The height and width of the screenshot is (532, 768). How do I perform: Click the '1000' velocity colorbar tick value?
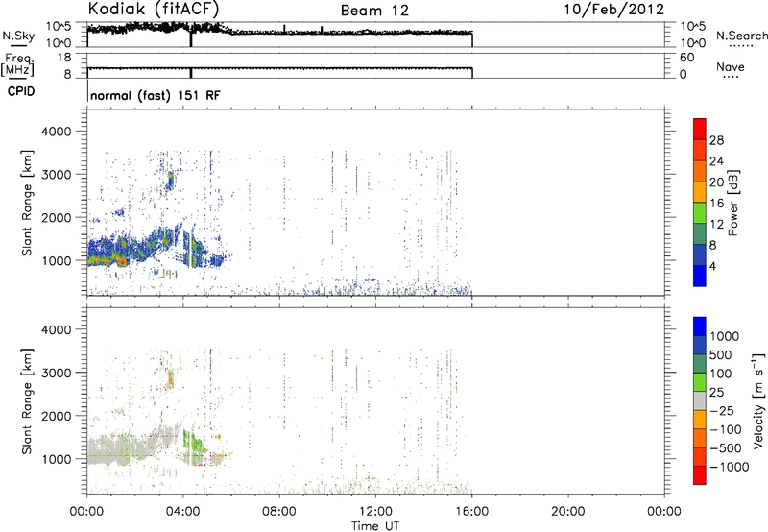(725, 336)
